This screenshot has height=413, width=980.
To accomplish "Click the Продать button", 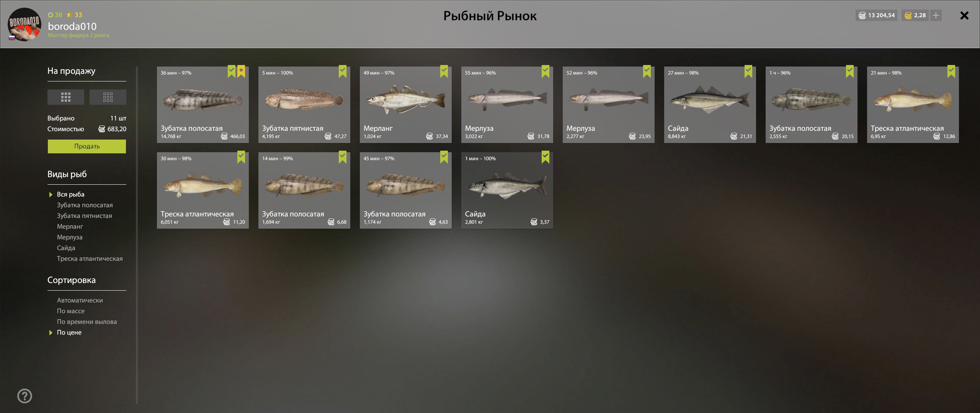I will (87, 146).
